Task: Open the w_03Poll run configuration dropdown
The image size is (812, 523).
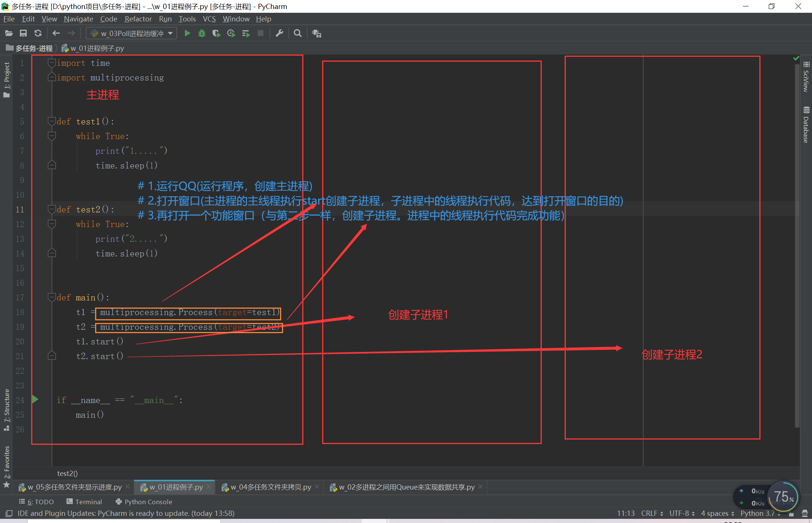Action: 131,33
